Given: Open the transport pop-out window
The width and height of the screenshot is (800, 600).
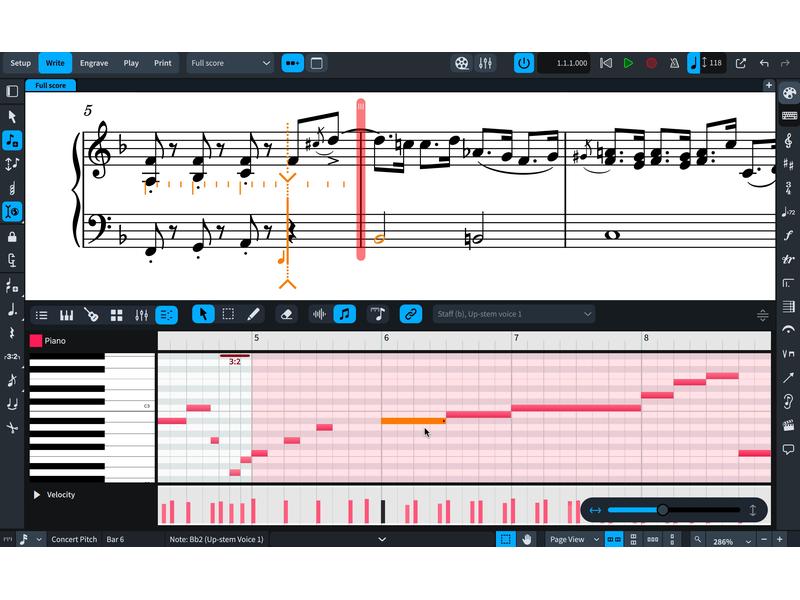Looking at the screenshot, I should 741,63.
